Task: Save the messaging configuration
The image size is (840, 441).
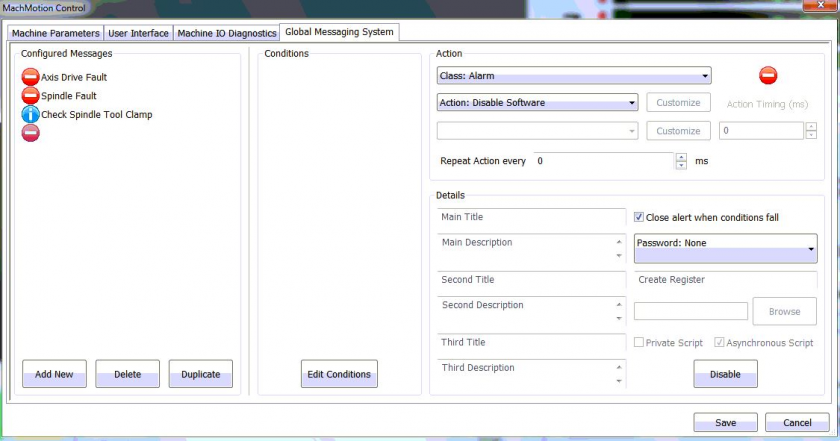Action: (725, 422)
